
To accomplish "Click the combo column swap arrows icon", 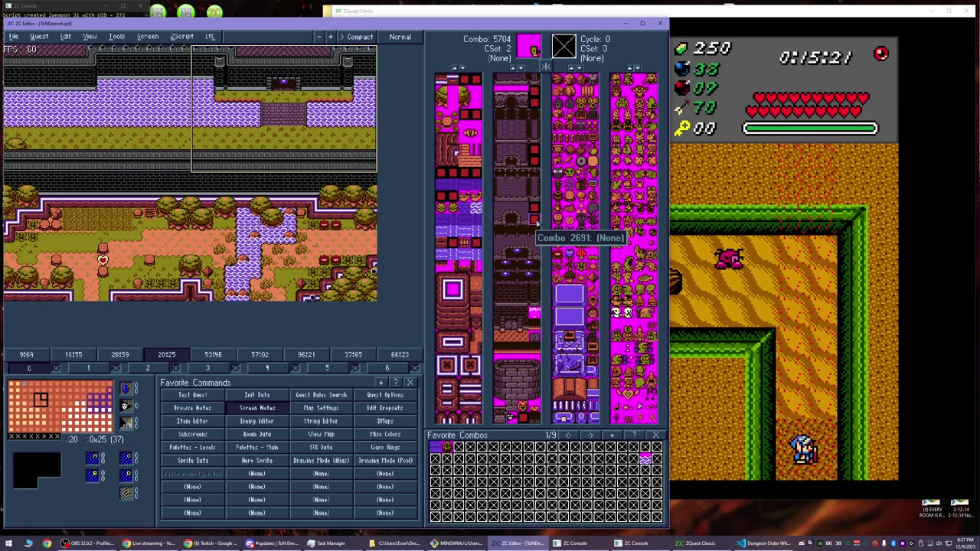I will 546,67.
